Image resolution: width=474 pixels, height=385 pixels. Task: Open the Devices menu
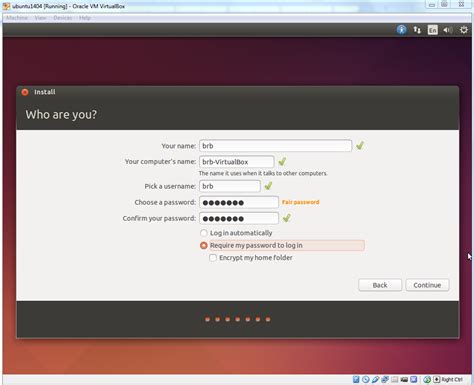(63, 18)
